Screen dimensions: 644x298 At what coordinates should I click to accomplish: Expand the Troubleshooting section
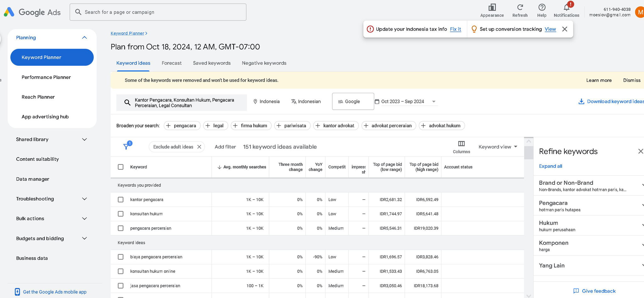tap(84, 199)
